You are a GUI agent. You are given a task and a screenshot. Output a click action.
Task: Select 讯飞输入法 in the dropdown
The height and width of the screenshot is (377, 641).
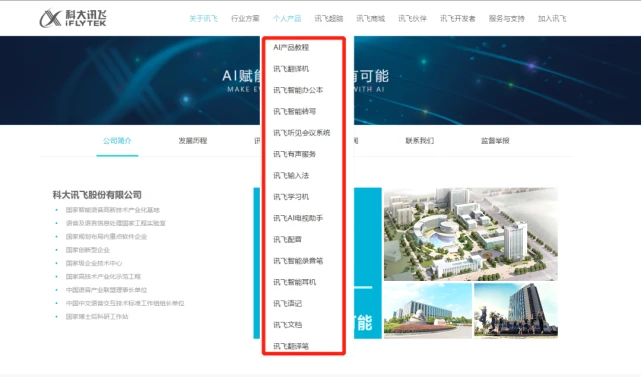[291, 175]
